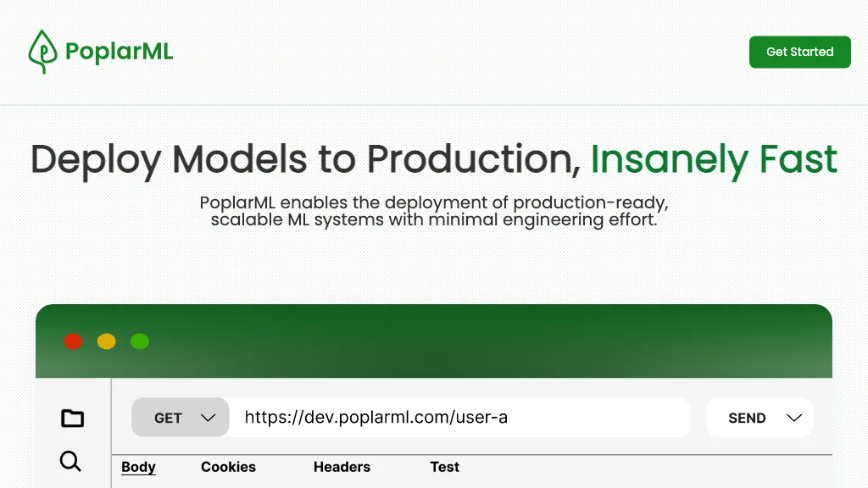
Task: Expand the chevron arrow beside GET
Action: (x=208, y=418)
